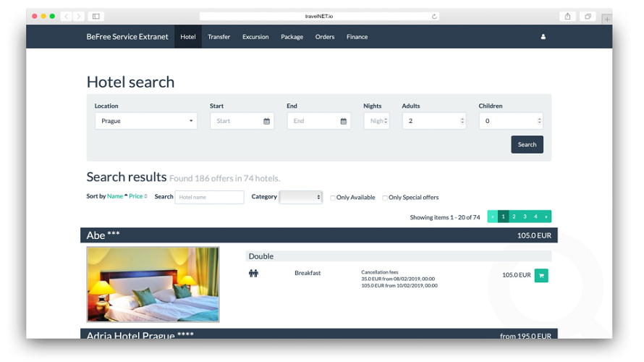Click the Search button
Screen dimensions: 644x362
coord(527,145)
